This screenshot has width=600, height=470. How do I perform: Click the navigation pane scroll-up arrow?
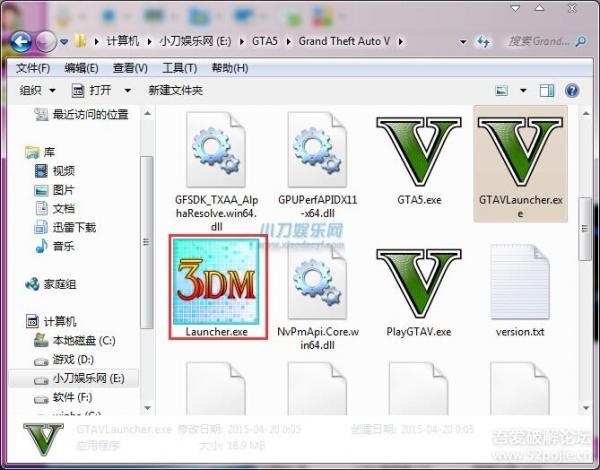(x=147, y=113)
